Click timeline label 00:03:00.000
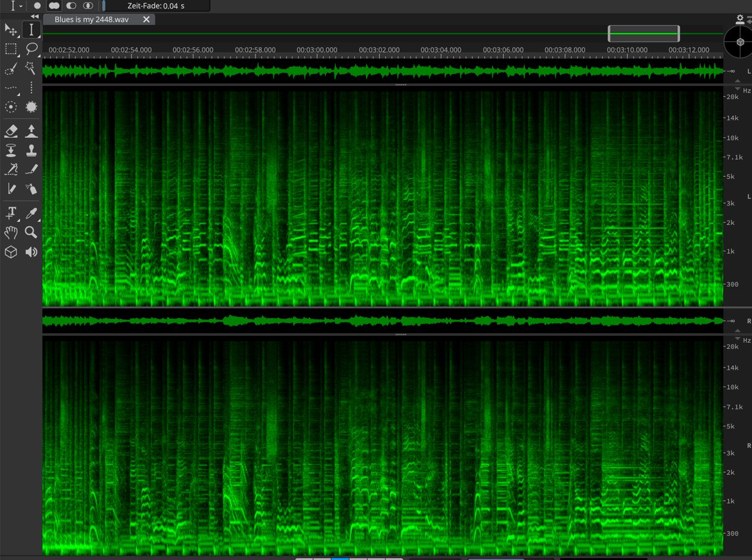Viewport: 752px width, 560px height. tap(317, 50)
